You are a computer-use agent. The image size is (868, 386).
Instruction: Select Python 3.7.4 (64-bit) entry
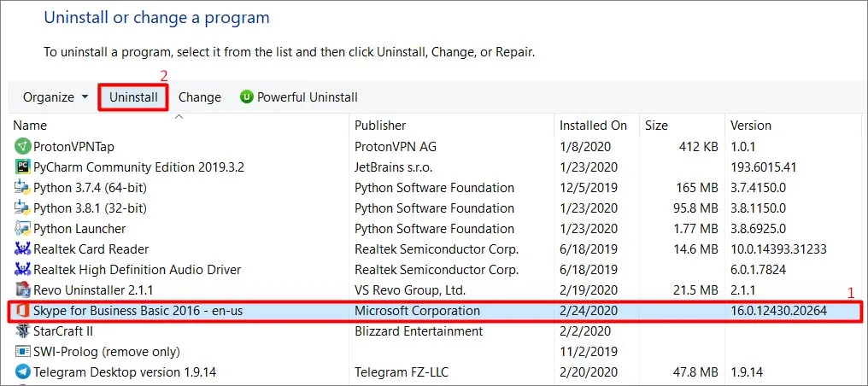click(91, 188)
